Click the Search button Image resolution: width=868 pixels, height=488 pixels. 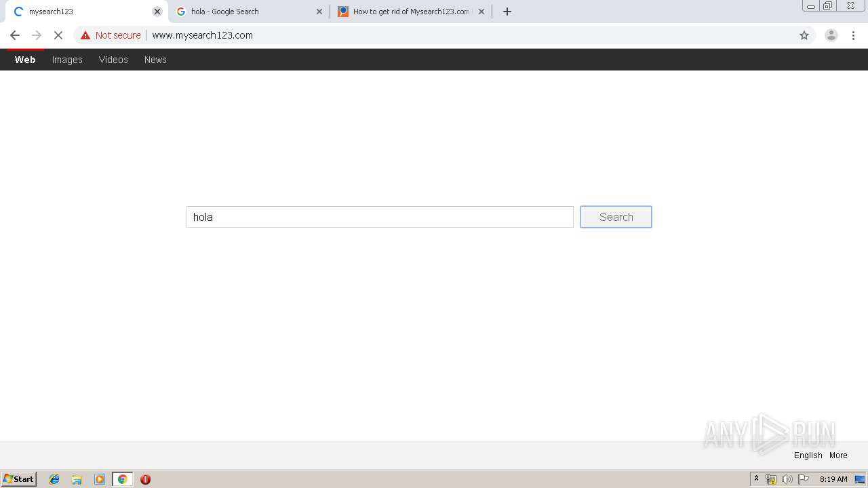(x=616, y=217)
